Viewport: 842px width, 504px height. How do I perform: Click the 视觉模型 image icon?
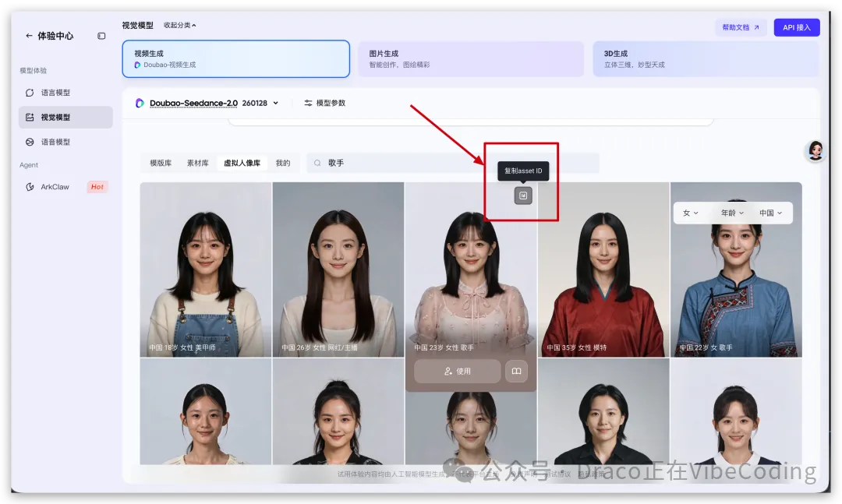click(30, 117)
